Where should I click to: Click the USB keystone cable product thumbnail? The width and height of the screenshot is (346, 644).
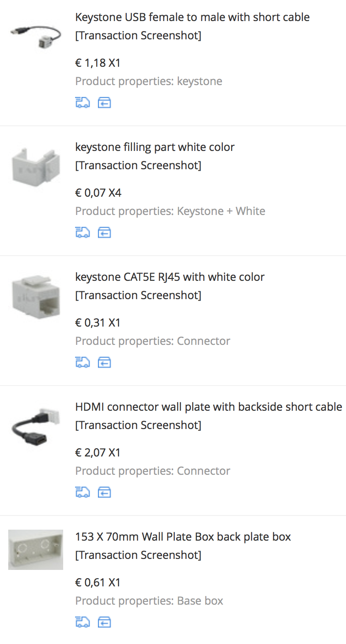pos(36,33)
